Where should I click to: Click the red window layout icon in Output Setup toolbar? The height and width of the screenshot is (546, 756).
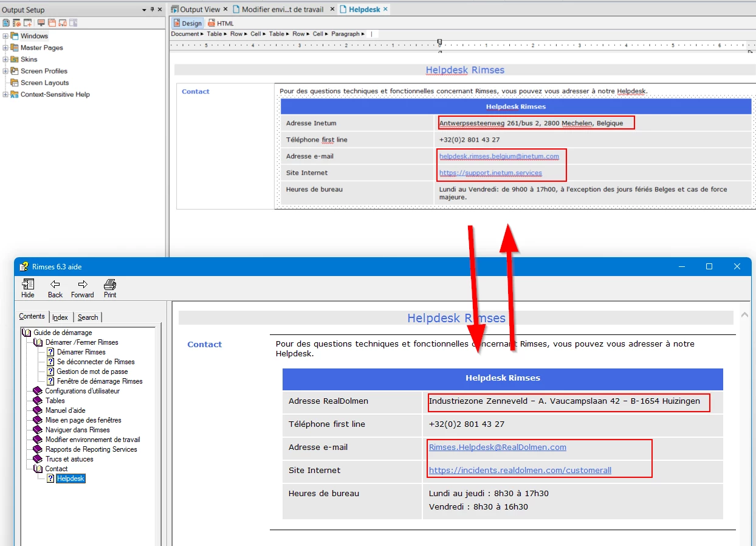point(52,23)
